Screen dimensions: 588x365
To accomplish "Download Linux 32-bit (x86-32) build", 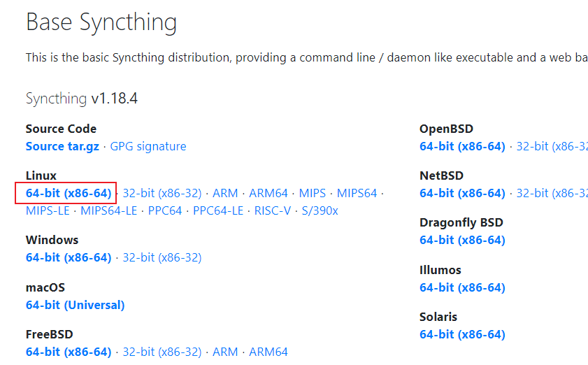I will (162, 193).
